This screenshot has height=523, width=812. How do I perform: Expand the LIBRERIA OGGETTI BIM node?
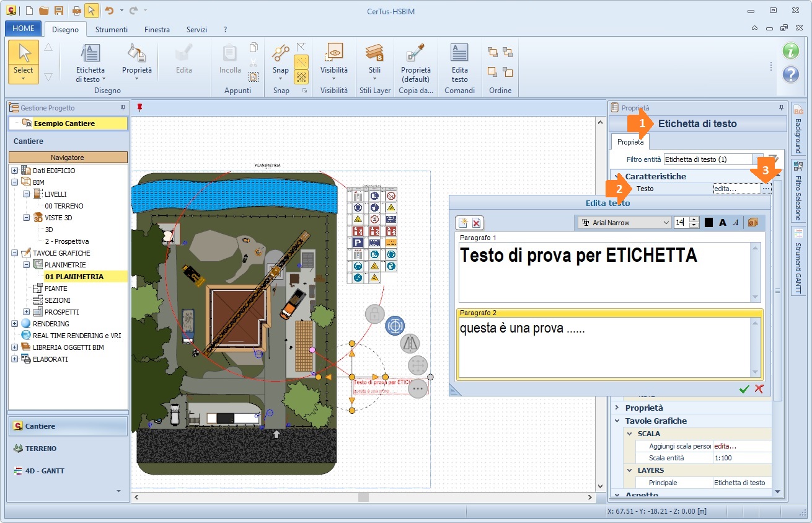(14, 347)
